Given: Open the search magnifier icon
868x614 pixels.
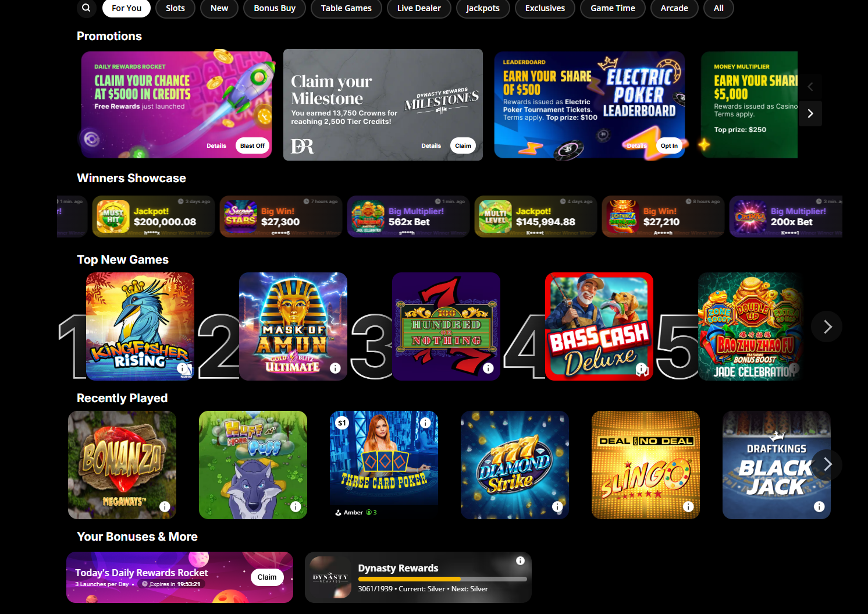Looking at the screenshot, I should click(x=86, y=8).
